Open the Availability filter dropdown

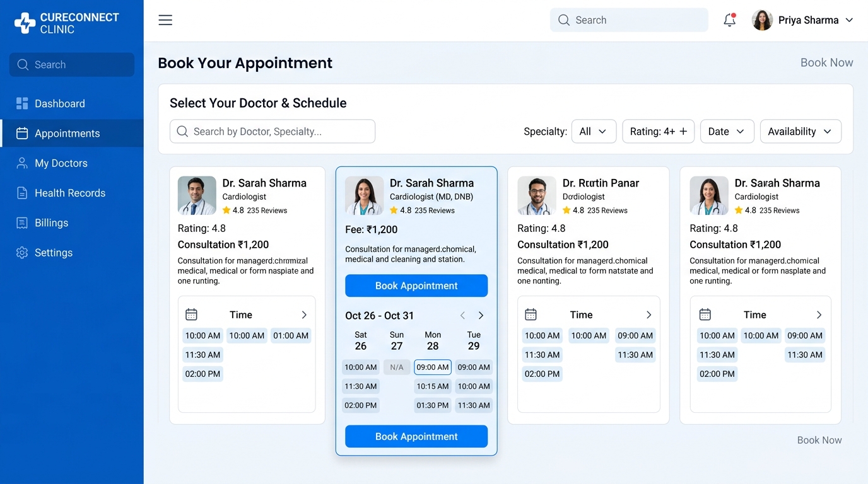pos(801,131)
